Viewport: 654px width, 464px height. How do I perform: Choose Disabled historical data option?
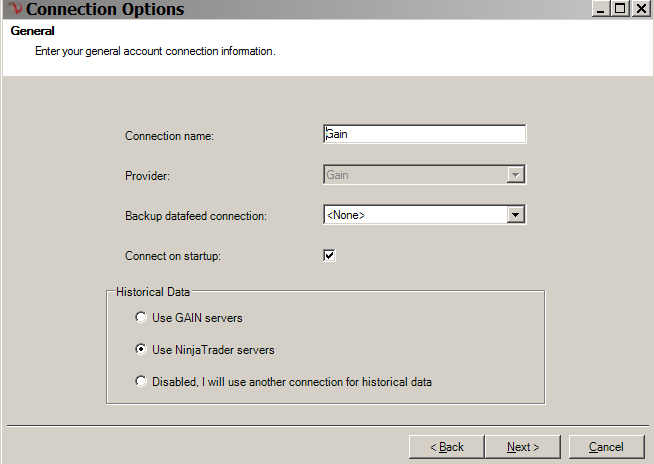[141, 381]
